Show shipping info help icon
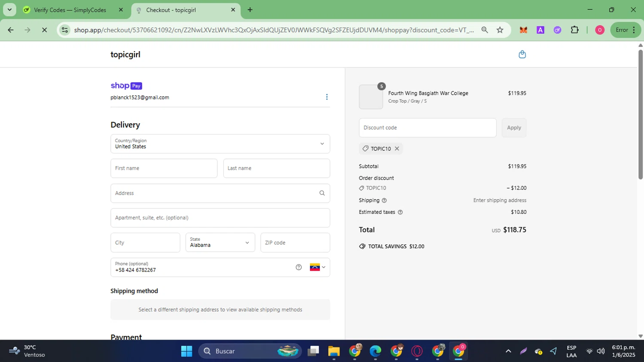Viewport: 644px width, 362px height. [x=384, y=201]
